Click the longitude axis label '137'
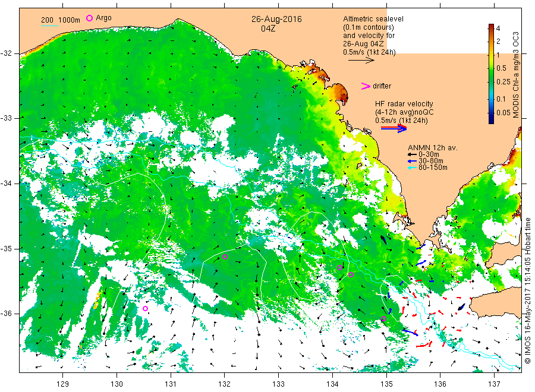 tap(495, 384)
